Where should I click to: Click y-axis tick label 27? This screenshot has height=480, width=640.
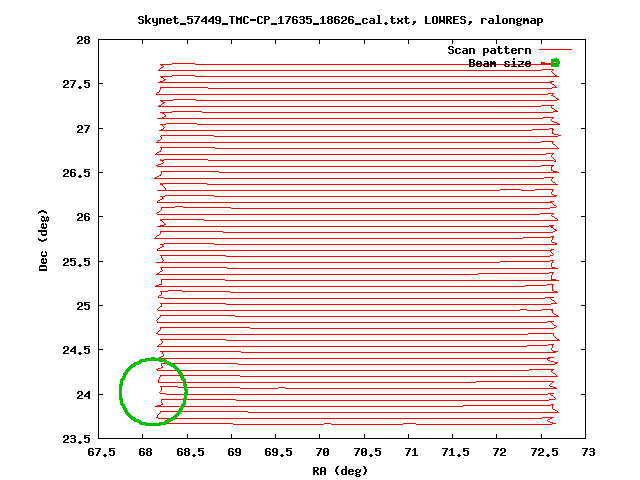83,129
